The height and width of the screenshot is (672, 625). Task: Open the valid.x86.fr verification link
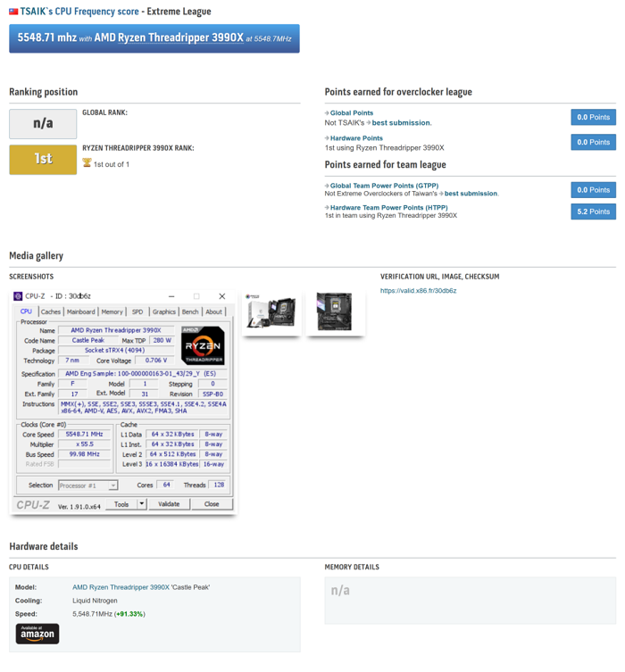pyautogui.click(x=418, y=291)
